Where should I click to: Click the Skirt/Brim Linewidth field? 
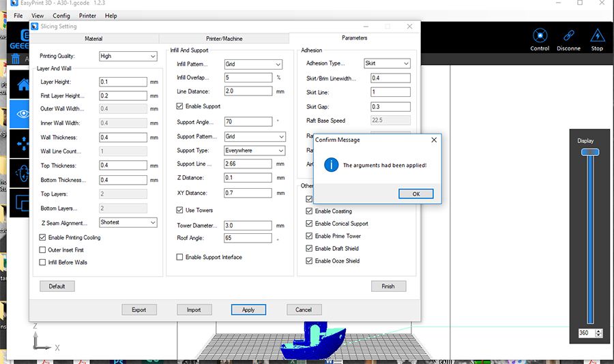coord(390,78)
